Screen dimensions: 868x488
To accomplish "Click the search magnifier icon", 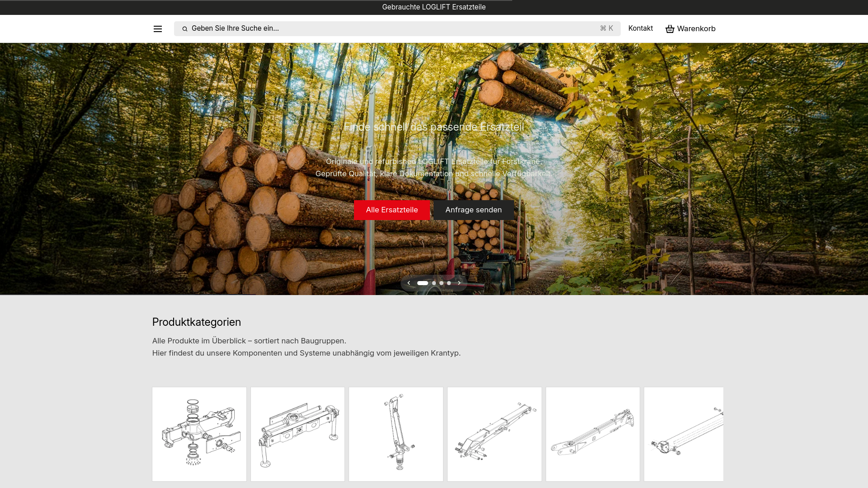I will click(x=184, y=29).
